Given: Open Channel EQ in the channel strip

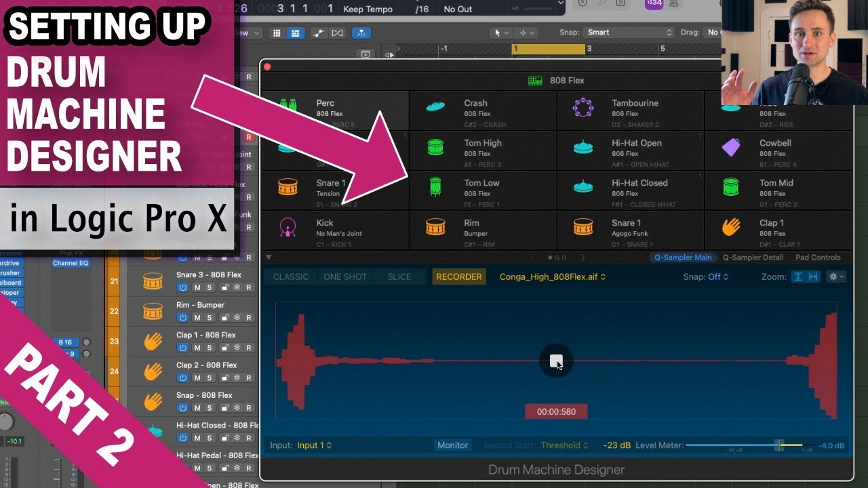Looking at the screenshot, I should click(x=71, y=263).
